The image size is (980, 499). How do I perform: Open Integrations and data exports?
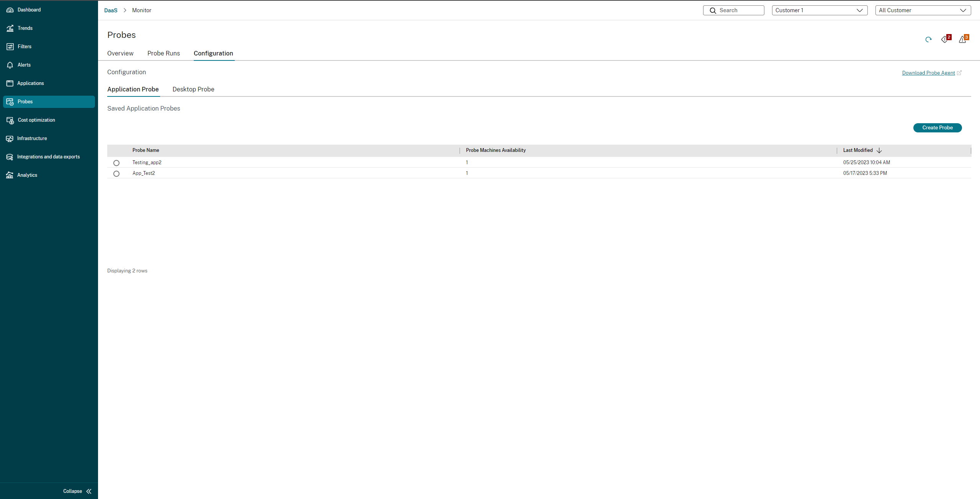(x=48, y=157)
